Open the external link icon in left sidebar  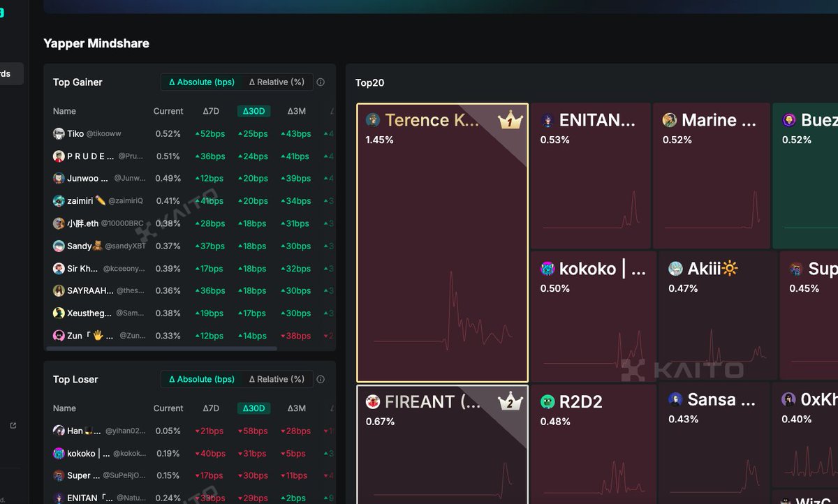pos(13,425)
